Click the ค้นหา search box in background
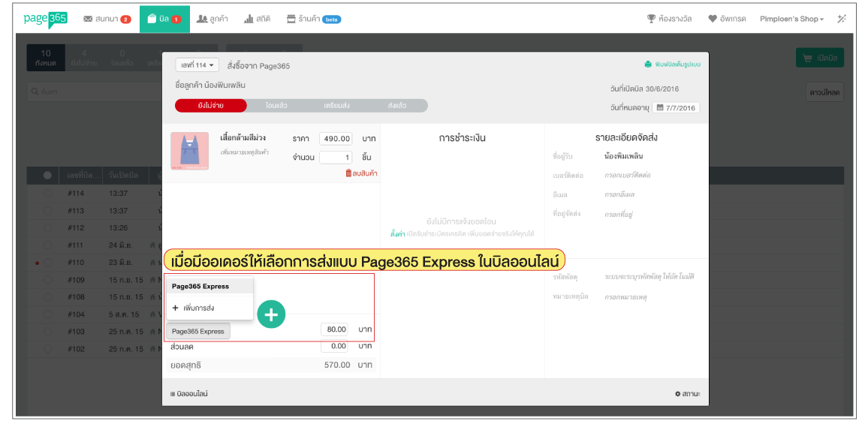Screen dimensions: 868x421 point(95,92)
